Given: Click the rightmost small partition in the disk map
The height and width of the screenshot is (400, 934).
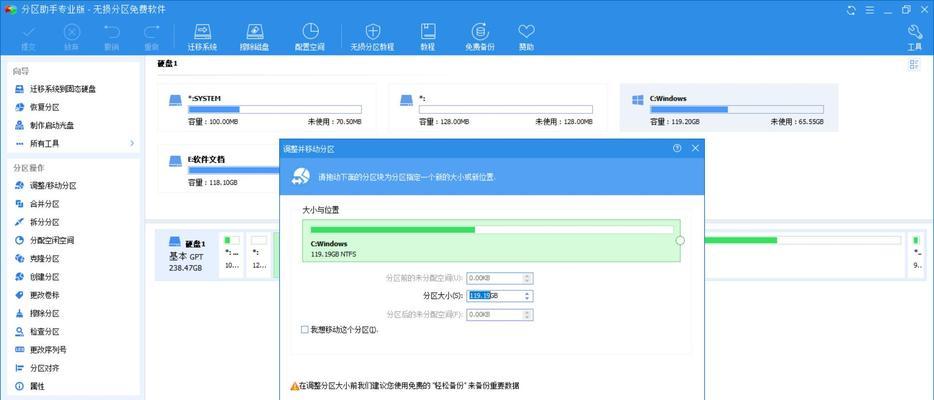Looking at the screenshot, I should [x=917, y=255].
